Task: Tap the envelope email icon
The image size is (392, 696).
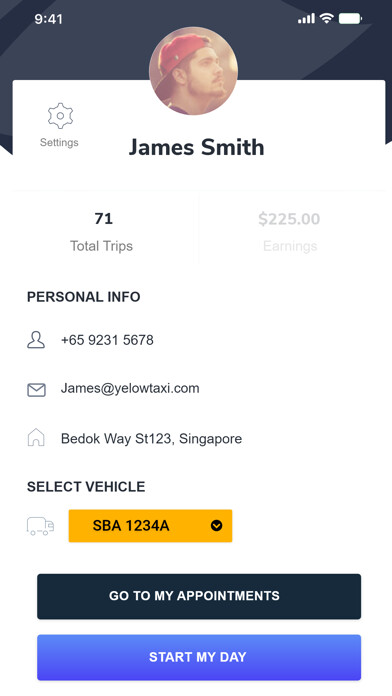Action: [36, 390]
